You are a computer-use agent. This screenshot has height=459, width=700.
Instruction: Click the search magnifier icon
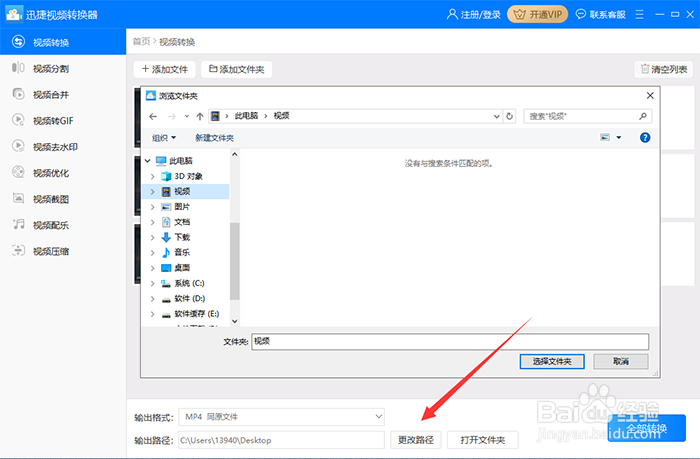(642, 116)
